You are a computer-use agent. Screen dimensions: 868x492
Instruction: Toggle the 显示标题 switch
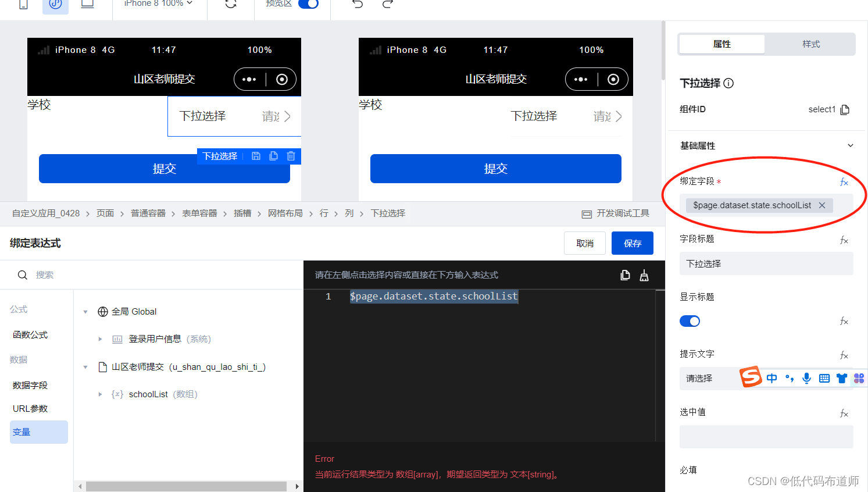pyautogui.click(x=690, y=321)
